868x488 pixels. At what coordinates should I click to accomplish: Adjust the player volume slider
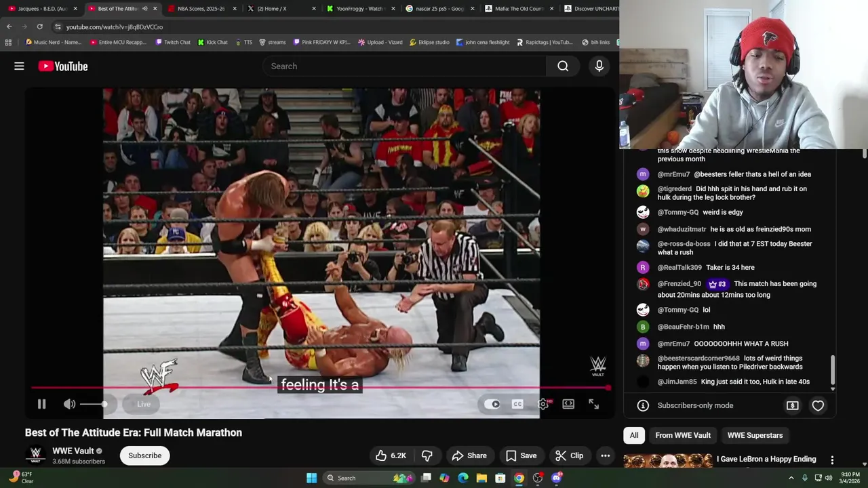94,404
